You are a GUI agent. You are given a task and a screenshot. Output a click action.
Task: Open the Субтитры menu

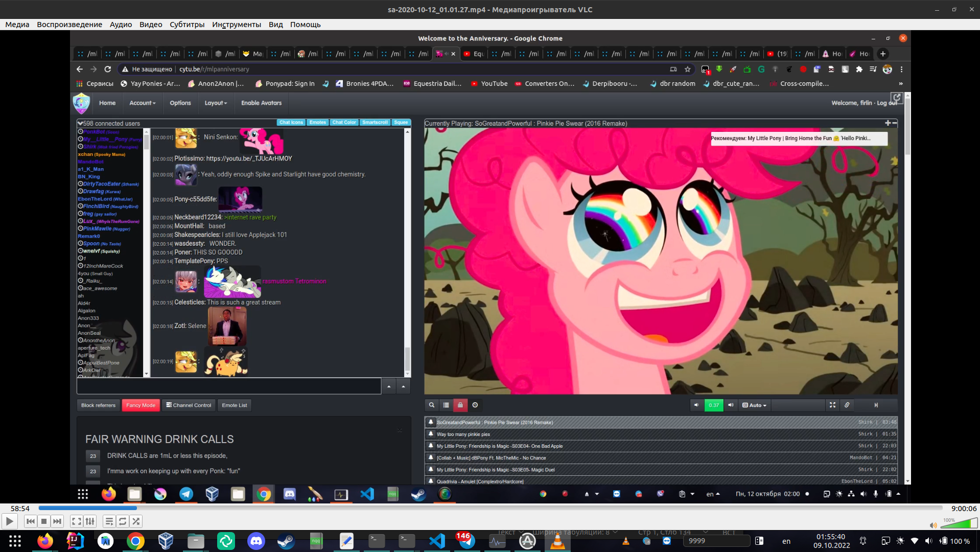click(x=187, y=25)
